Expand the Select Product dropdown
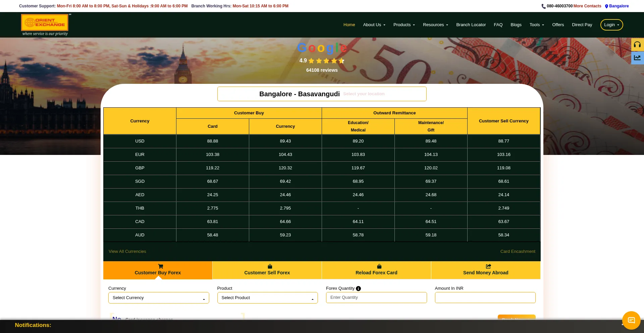 click(x=267, y=298)
